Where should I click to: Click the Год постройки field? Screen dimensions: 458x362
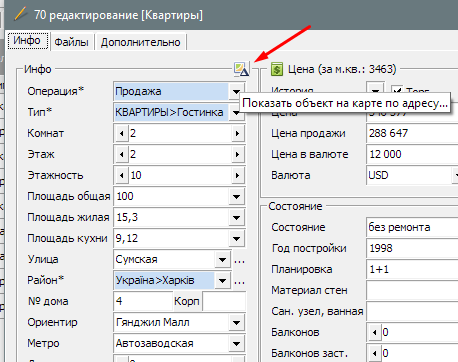tap(412, 248)
